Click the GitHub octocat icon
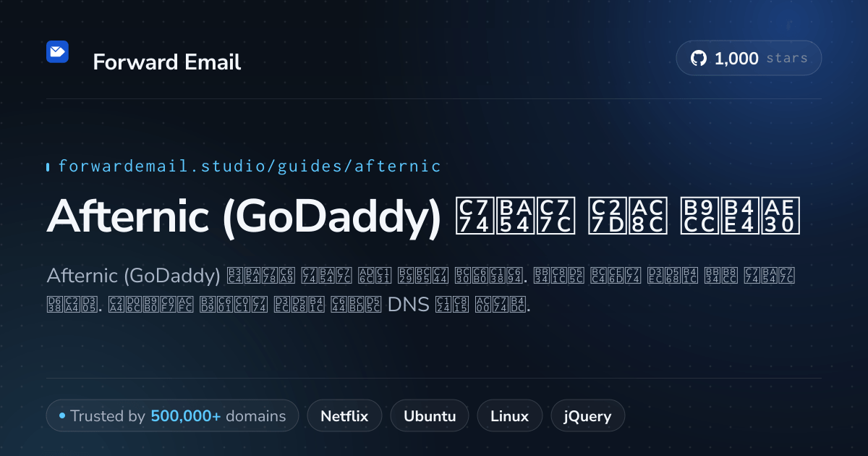This screenshot has height=456, width=868. (699, 59)
